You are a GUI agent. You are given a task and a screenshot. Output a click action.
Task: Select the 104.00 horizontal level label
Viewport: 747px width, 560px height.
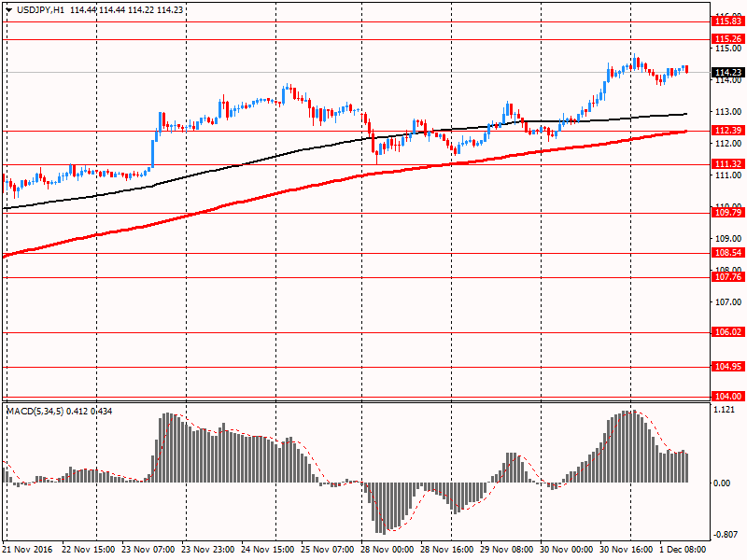pos(728,396)
